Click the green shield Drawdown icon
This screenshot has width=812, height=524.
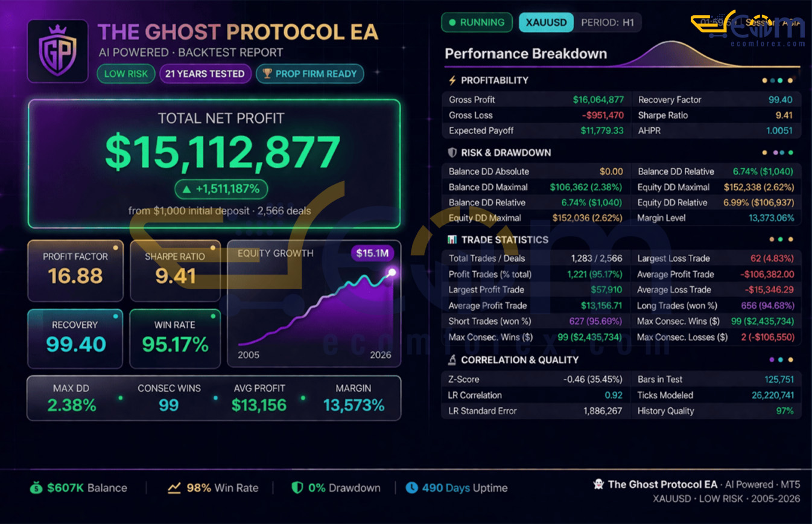(297, 488)
